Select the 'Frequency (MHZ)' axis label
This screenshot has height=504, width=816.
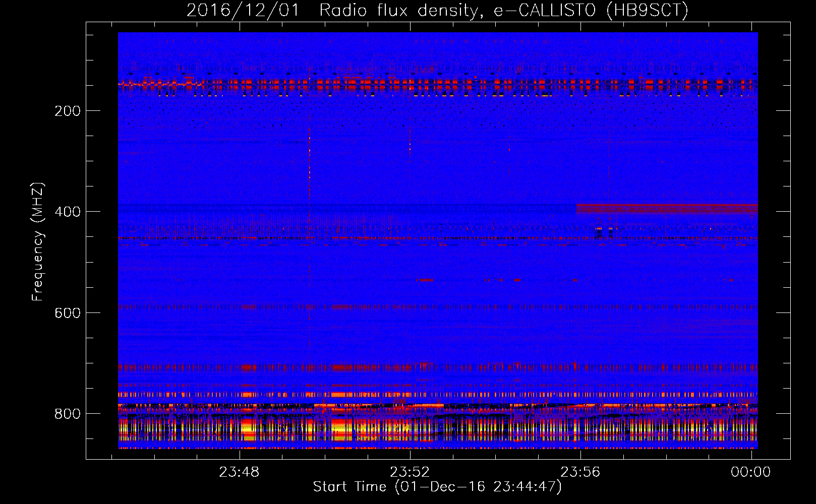pyautogui.click(x=38, y=241)
